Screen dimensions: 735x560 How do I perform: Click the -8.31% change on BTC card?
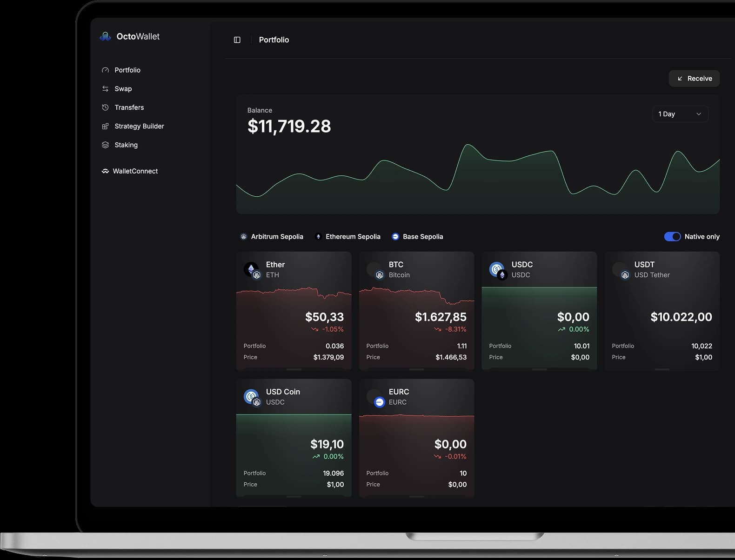pos(455,329)
